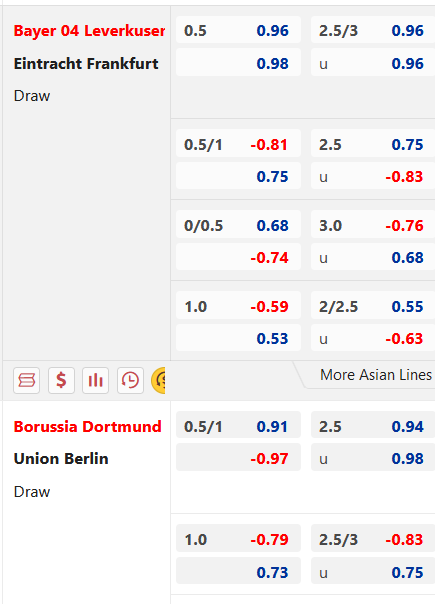The image size is (435, 604).
Task: Open Bayer 04 Leverkusen team link
Action: pos(89,31)
